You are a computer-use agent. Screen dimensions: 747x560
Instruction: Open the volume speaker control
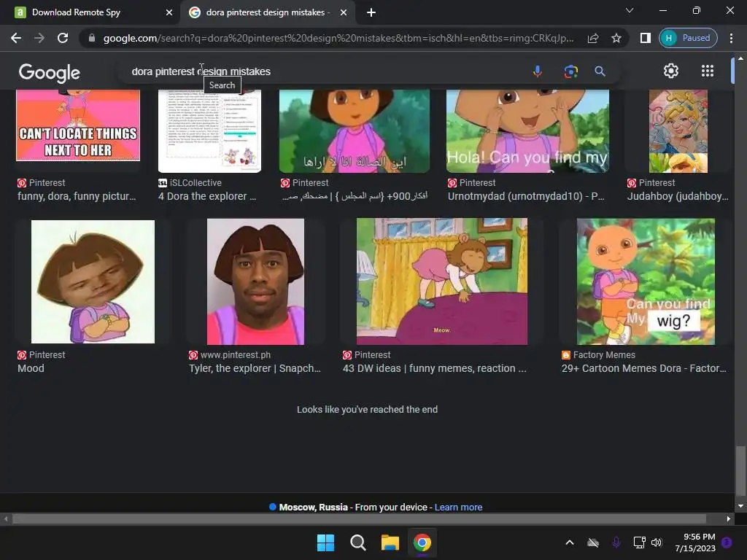[657, 542]
